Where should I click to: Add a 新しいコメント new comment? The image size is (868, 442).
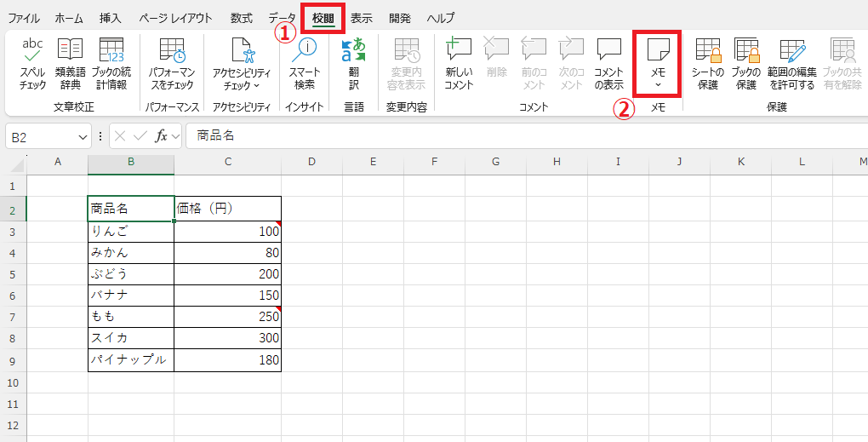[x=459, y=63]
